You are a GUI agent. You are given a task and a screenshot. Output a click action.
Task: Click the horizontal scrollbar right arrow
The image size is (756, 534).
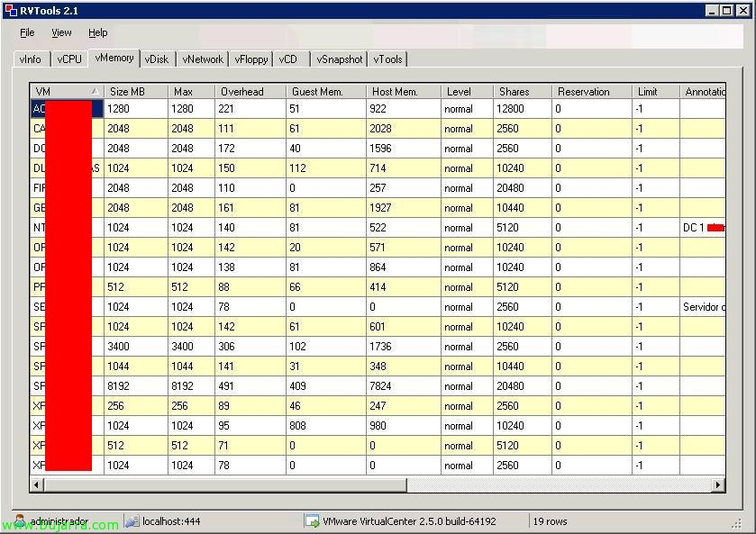coord(718,484)
